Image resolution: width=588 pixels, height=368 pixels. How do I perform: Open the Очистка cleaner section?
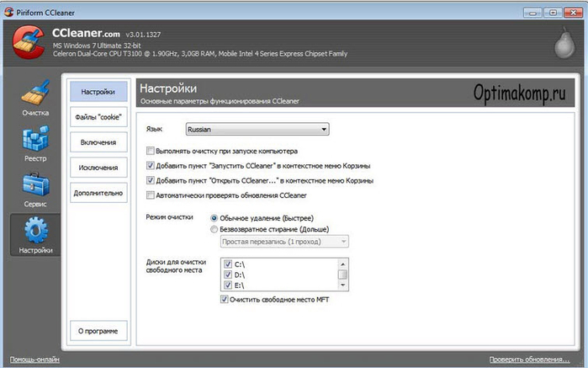coord(35,99)
